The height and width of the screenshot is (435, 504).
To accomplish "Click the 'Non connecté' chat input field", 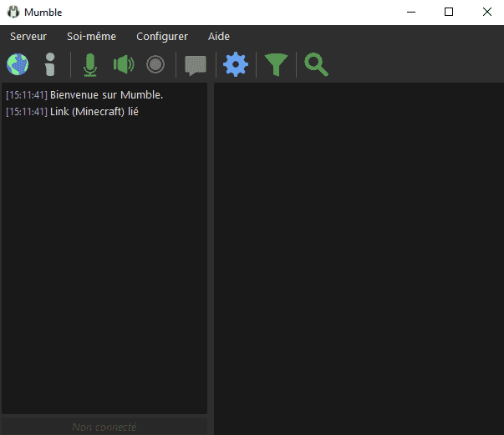I will pos(104,427).
